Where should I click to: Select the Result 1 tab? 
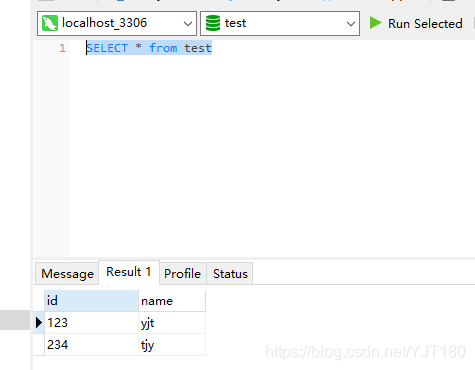pyautogui.click(x=129, y=272)
